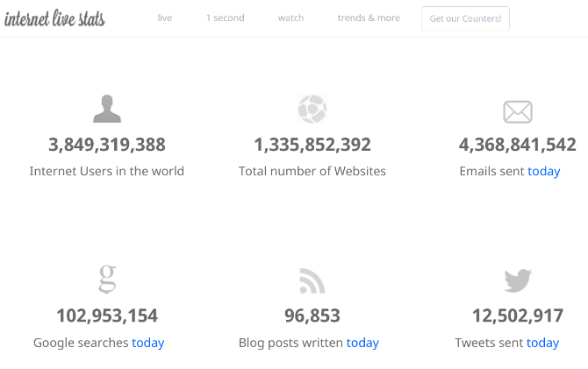Click 'Internet Users in the world' label
The width and height of the screenshot is (588, 369).
click(x=107, y=171)
